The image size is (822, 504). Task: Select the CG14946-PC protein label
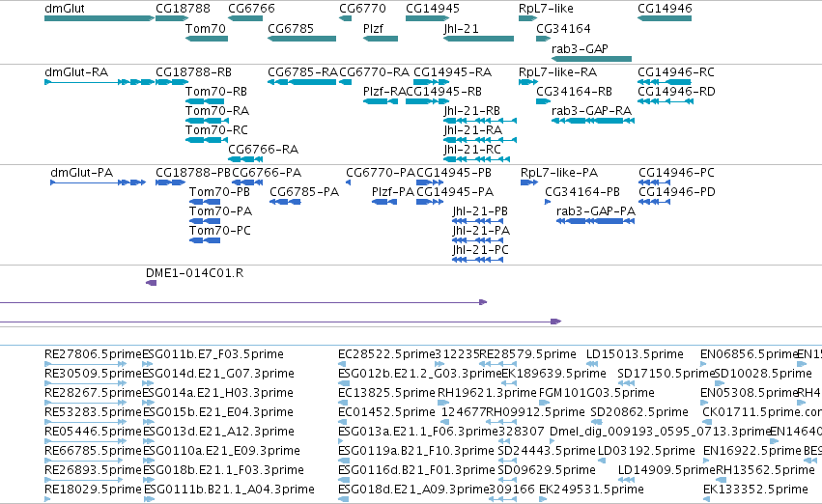[676, 173]
